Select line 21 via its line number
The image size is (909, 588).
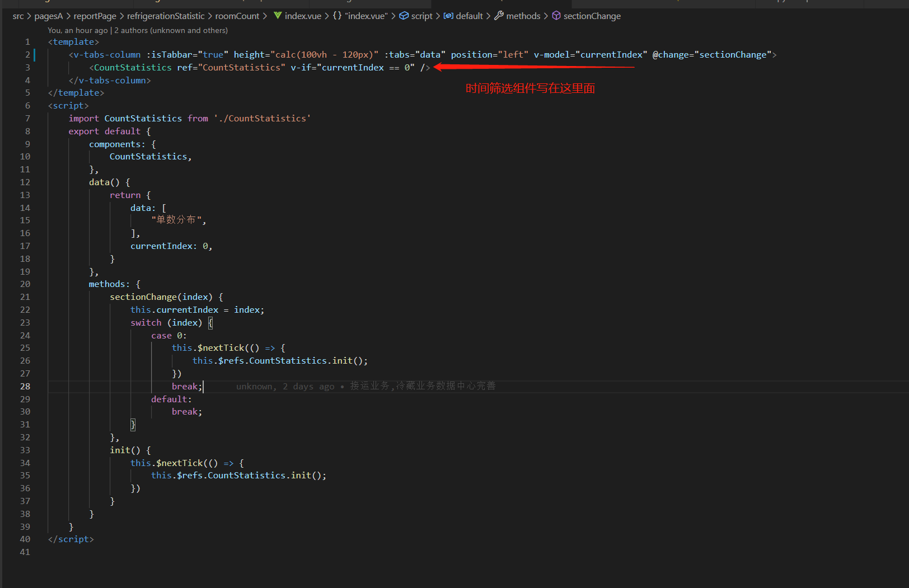coord(25,297)
